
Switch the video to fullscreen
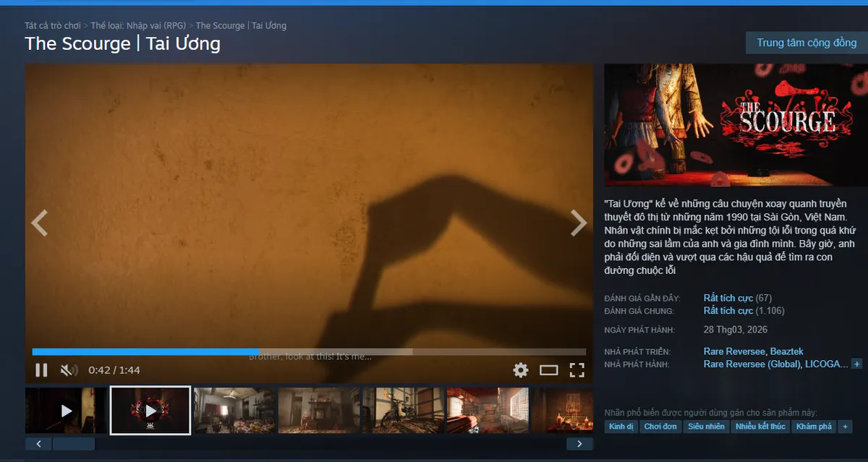click(x=576, y=370)
